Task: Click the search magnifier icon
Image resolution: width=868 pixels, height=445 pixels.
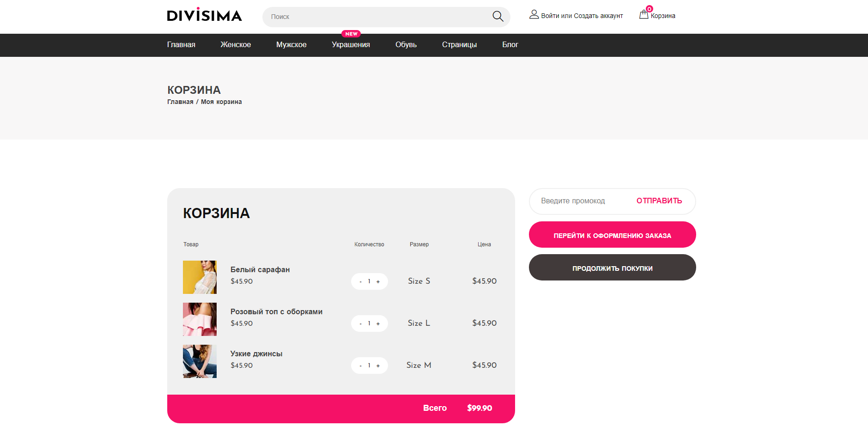Action: pyautogui.click(x=498, y=16)
